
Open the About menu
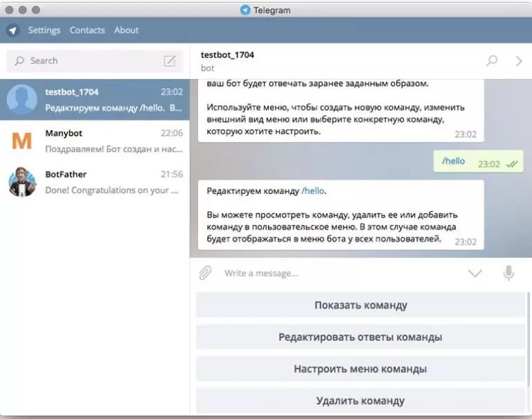pos(126,30)
